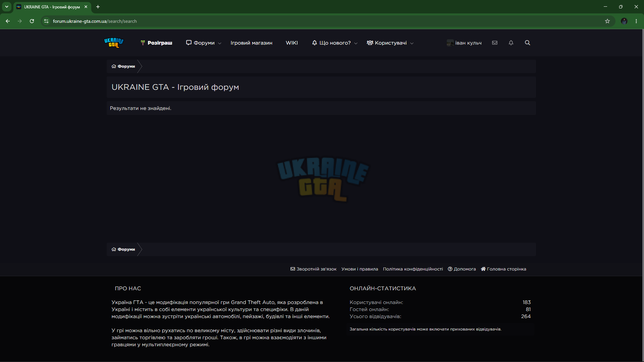Open the alerts bell icon
The width and height of the screenshot is (644, 362).
coord(511,43)
